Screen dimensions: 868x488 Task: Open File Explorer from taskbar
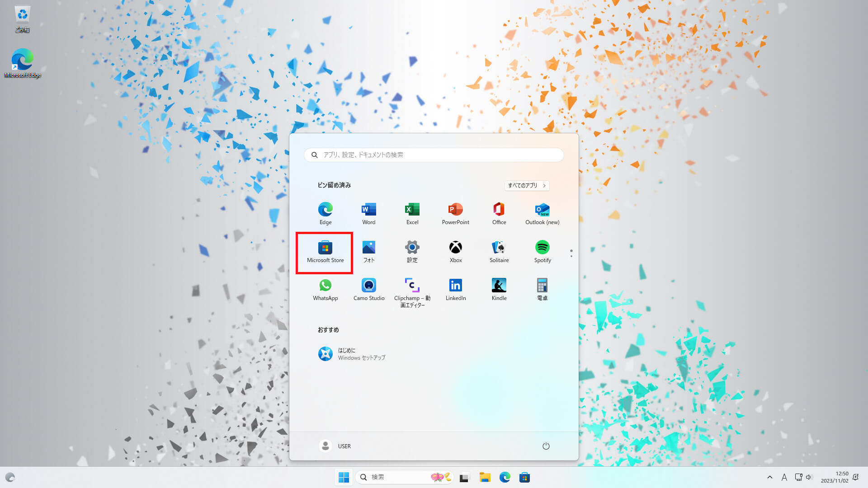(485, 477)
